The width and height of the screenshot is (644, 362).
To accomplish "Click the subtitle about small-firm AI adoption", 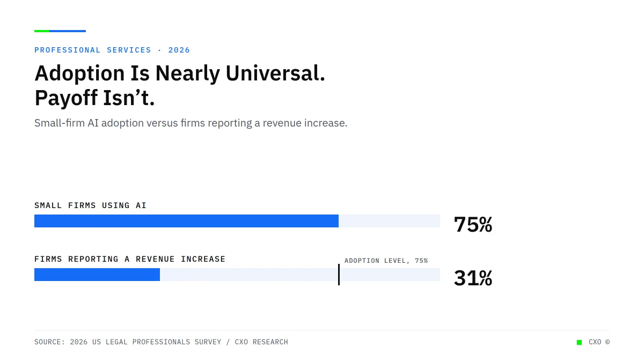I will pos(191,123).
